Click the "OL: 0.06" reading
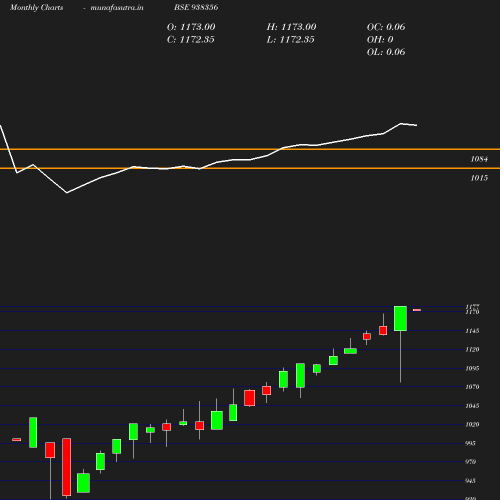 click(x=386, y=52)
